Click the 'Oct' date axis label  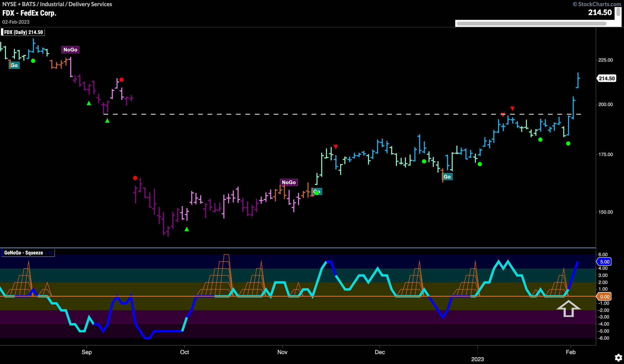184,352
